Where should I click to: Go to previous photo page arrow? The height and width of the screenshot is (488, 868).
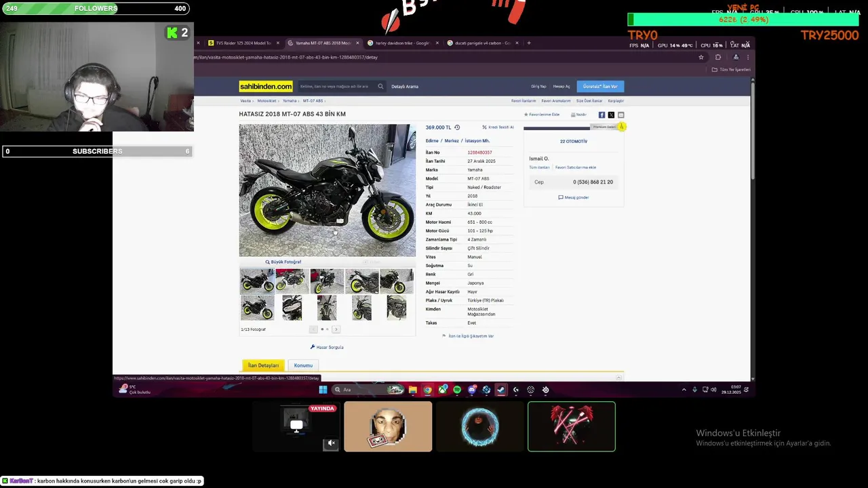(x=313, y=329)
